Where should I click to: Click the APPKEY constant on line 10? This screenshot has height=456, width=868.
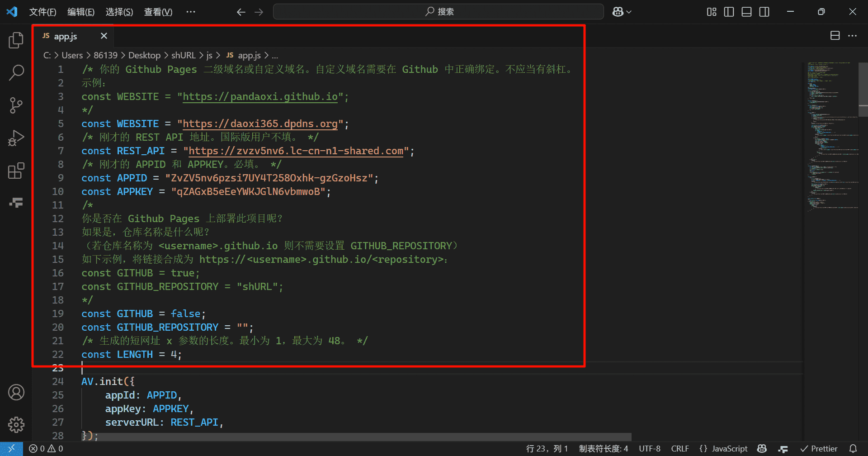pyautogui.click(x=135, y=192)
